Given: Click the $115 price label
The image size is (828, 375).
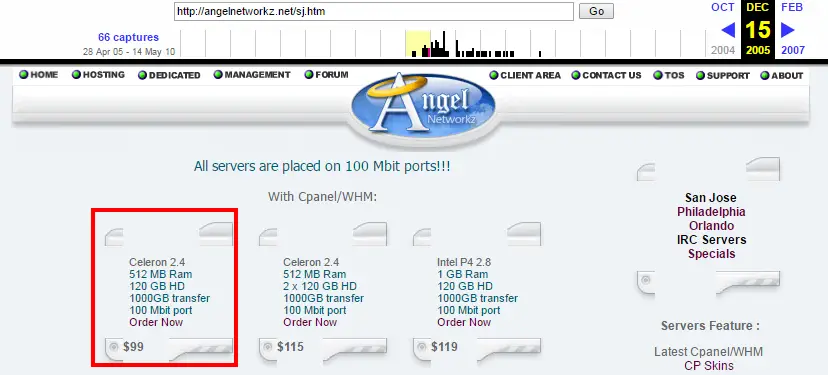Looking at the screenshot, I should (x=290, y=347).
